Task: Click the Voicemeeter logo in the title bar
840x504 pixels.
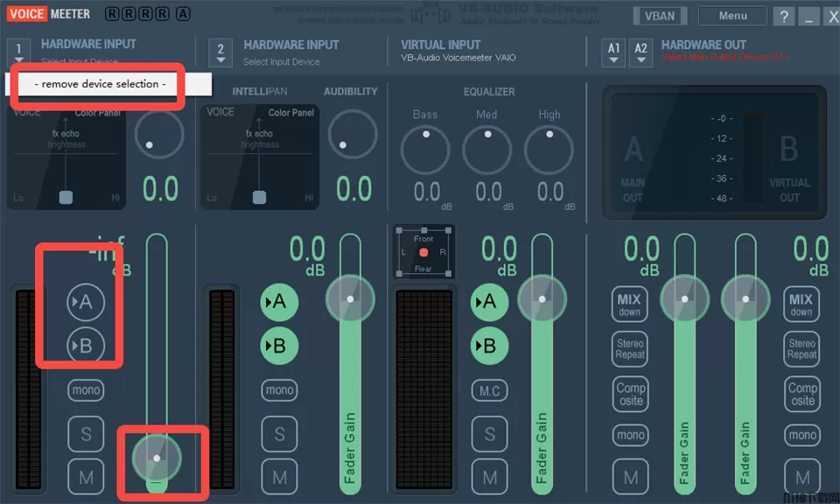Action: (x=48, y=14)
